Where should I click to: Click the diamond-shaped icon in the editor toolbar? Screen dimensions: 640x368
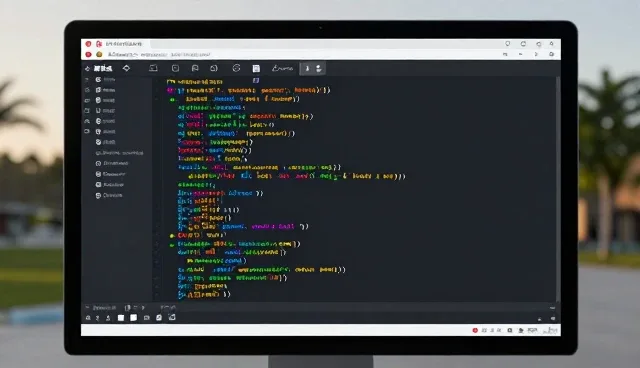[x=126, y=68]
